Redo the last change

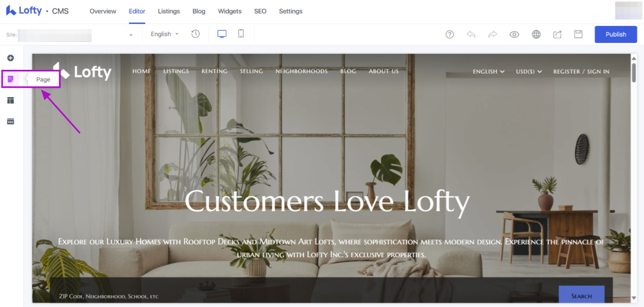coord(493,34)
